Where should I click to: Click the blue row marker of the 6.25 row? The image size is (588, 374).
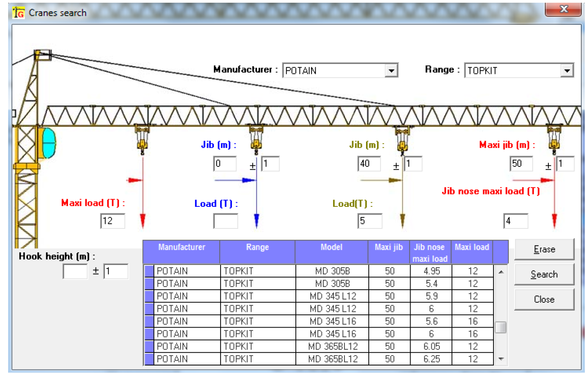coord(149,359)
